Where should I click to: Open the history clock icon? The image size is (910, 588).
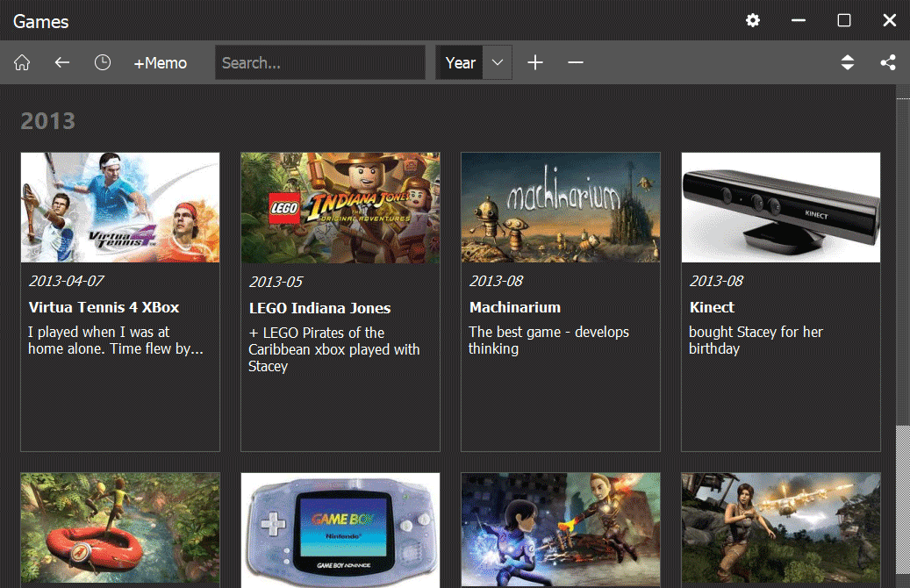tap(103, 62)
